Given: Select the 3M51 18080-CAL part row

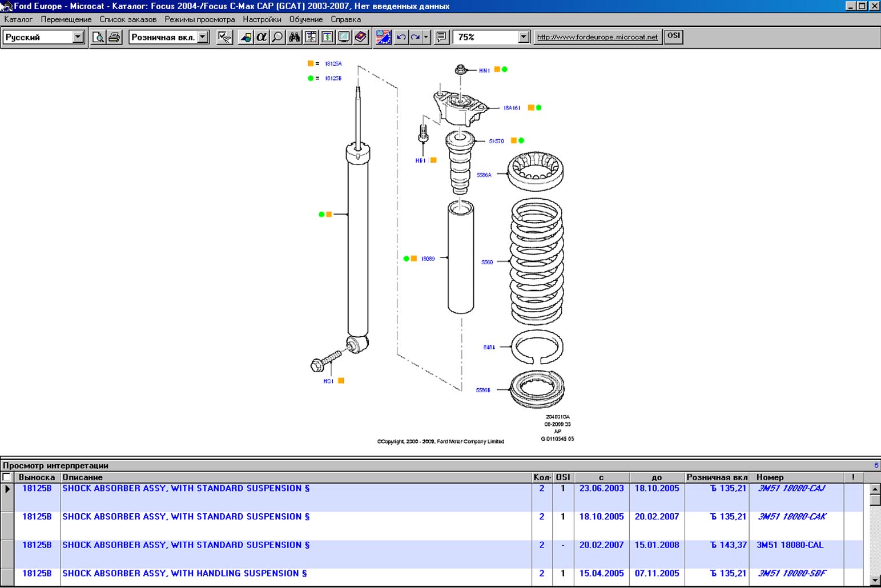Looking at the screenshot, I should pyautogui.click(x=790, y=545).
